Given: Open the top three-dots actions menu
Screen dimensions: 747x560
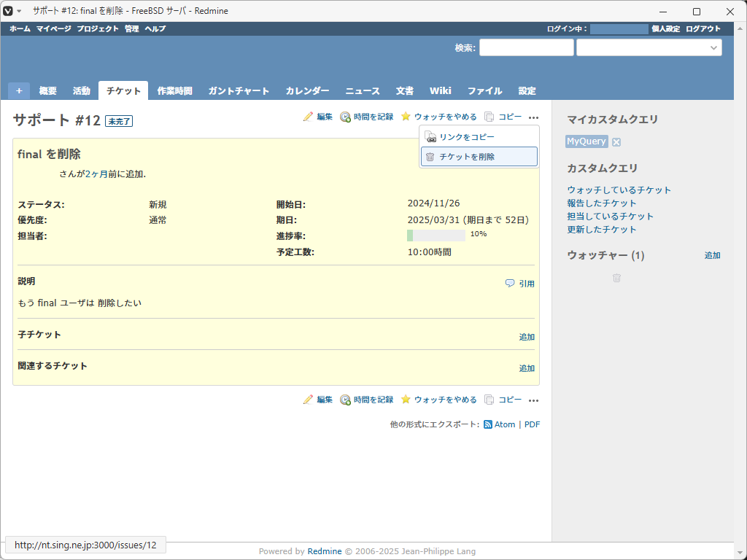Looking at the screenshot, I should [x=533, y=117].
